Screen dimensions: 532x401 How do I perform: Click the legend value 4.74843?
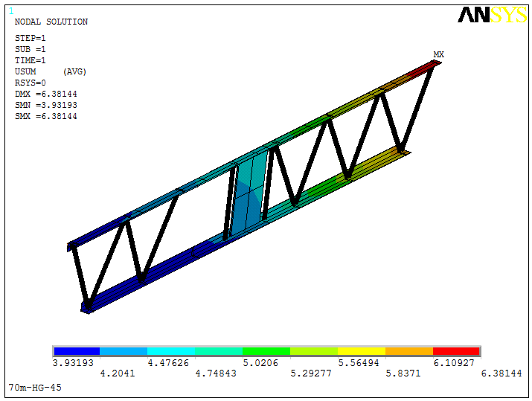pos(216,373)
